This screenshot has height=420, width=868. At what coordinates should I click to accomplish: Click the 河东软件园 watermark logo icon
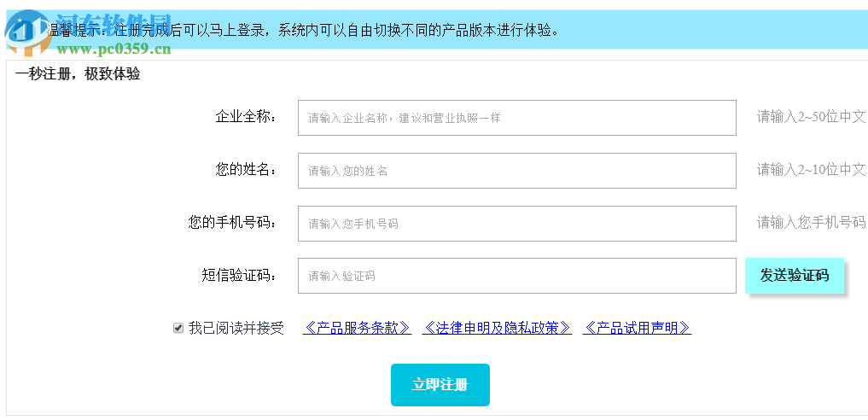pos(26,30)
